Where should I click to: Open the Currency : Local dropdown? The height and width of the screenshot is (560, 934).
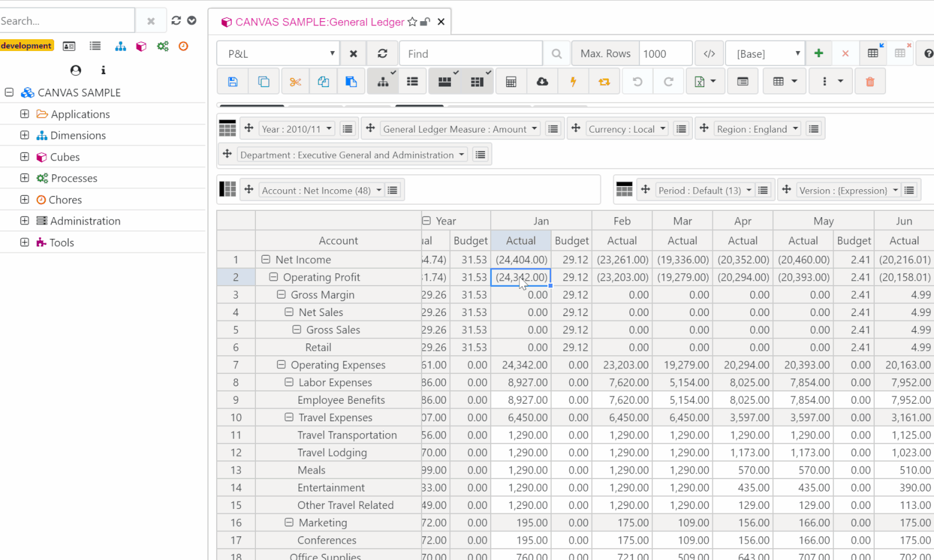(627, 129)
